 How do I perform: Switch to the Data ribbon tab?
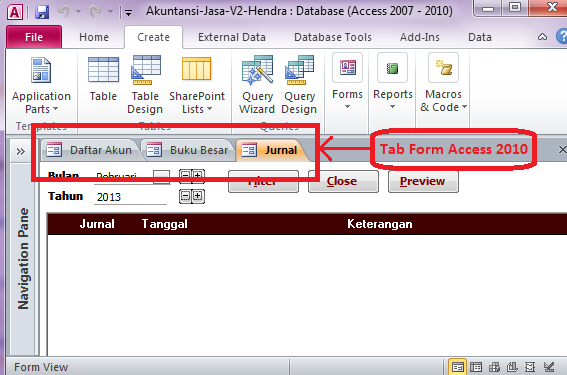point(479,37)
